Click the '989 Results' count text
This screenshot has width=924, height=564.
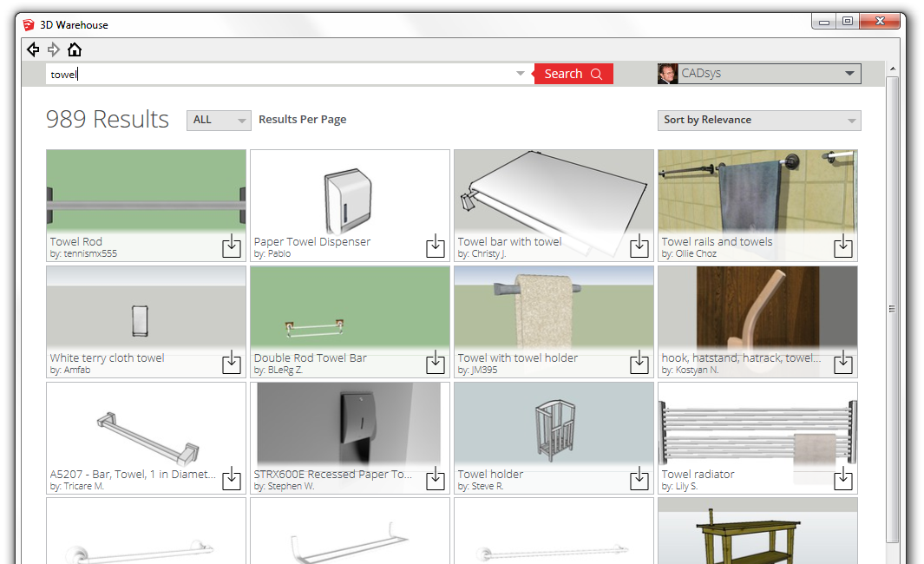[108, 119]
